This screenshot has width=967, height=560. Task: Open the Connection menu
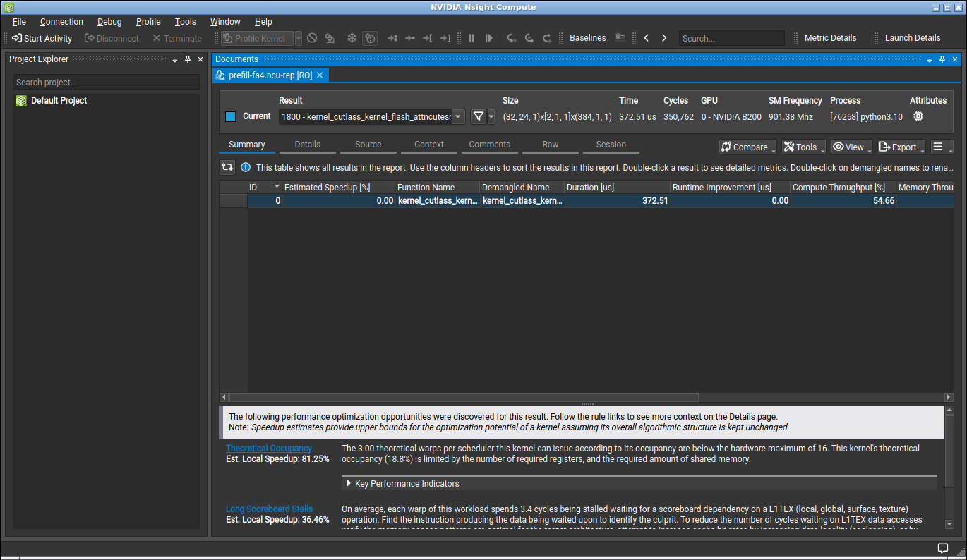[x=61, y=22]
